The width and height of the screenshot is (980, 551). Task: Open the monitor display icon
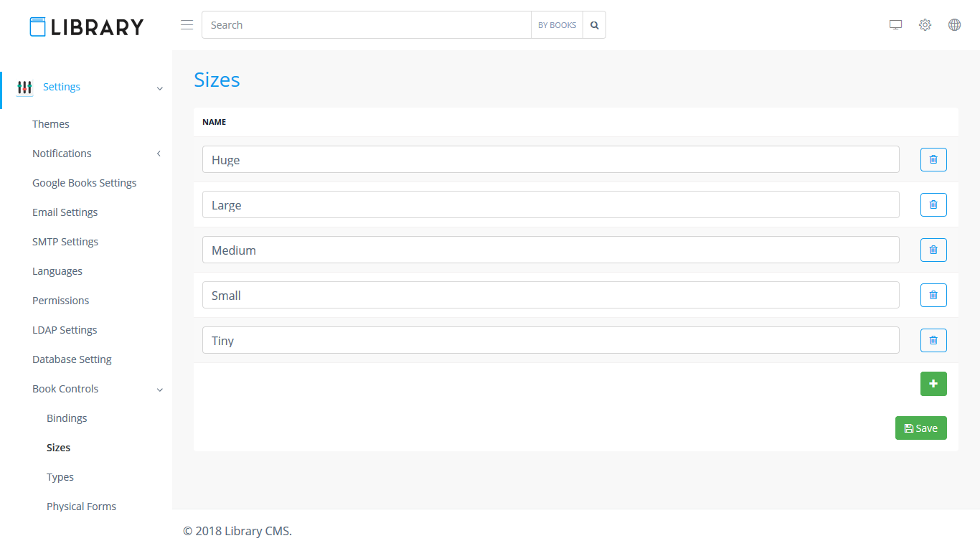895,25
